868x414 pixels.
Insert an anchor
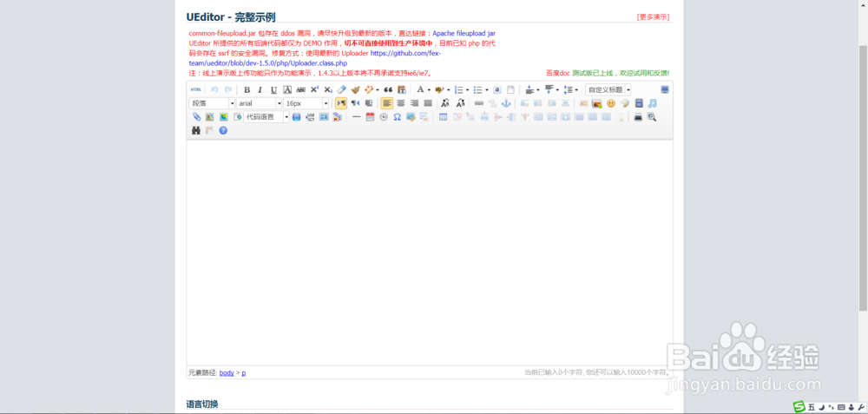click(506, 103)
